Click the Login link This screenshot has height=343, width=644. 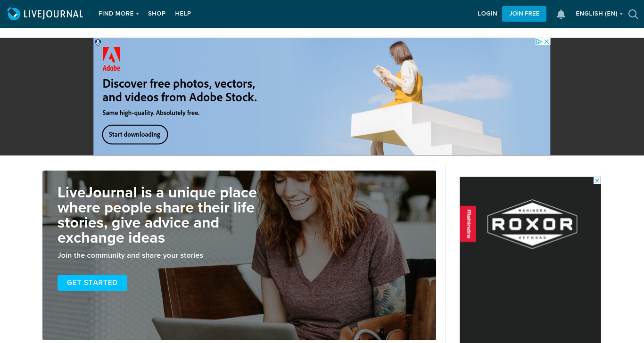487,14
